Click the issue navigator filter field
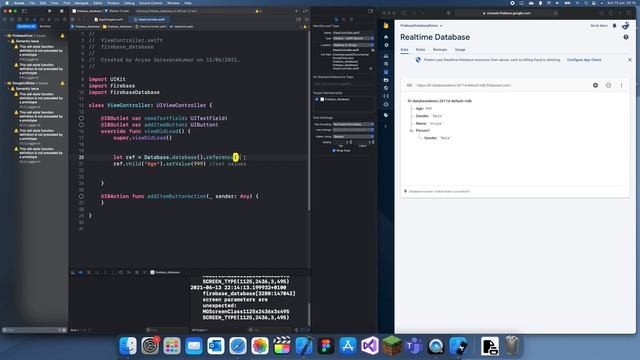 click(x=34, y=330)
